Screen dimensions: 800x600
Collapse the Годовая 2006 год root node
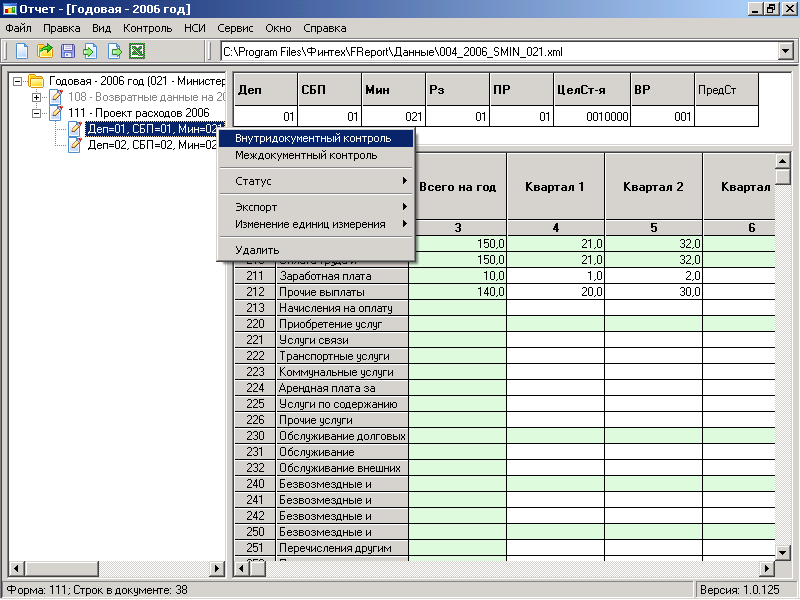pos(17,81)
